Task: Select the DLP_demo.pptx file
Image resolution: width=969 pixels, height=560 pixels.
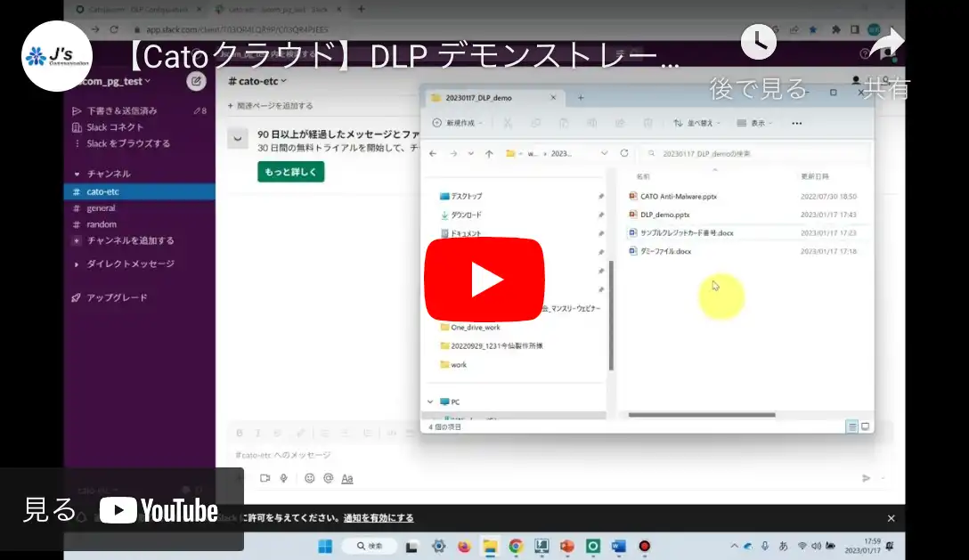Action: [659, 215]
